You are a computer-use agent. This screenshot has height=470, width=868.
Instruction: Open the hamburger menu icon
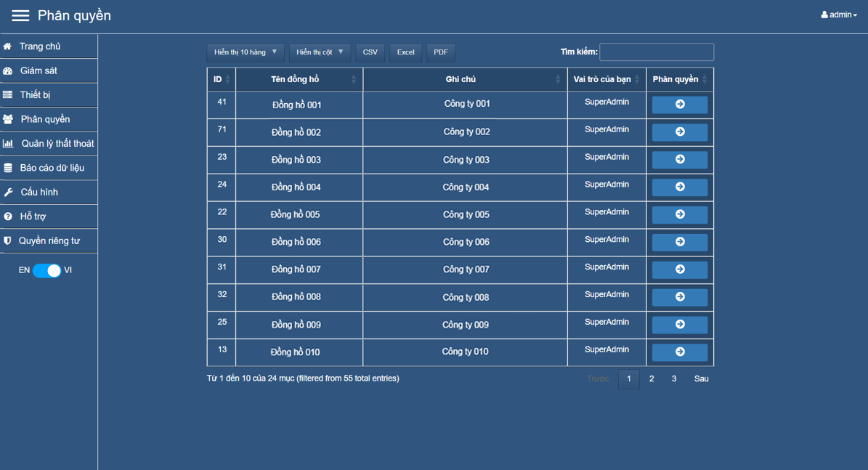tap(20, 15)
